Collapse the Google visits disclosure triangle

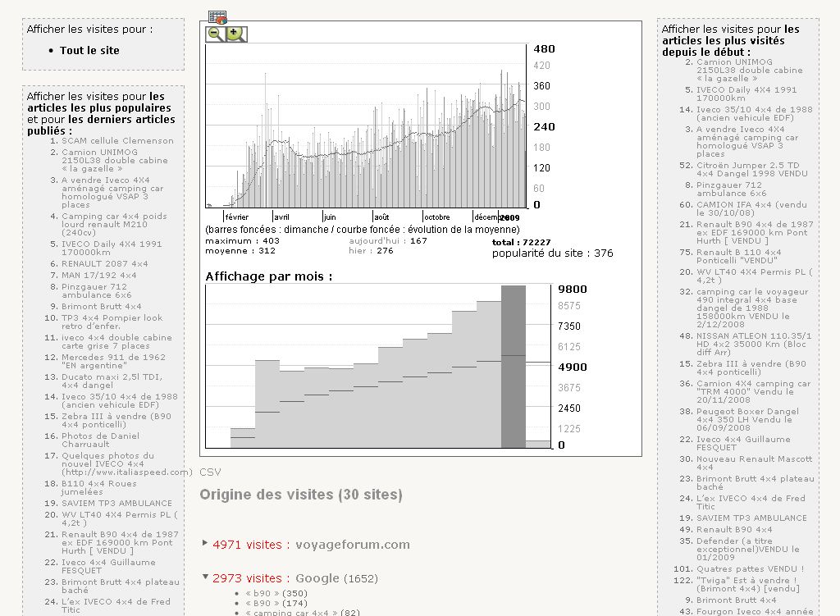205,577
